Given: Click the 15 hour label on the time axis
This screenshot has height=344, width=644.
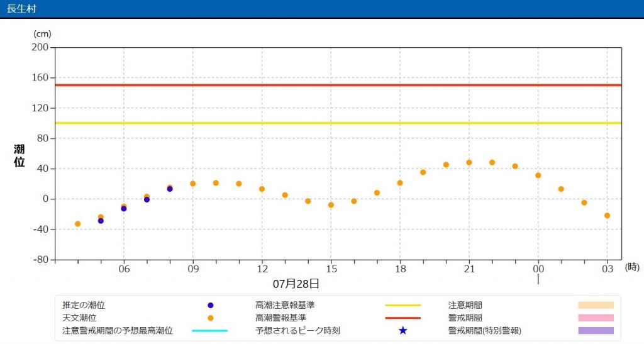Looking at the screenshot, I should [x=331, y=269].
